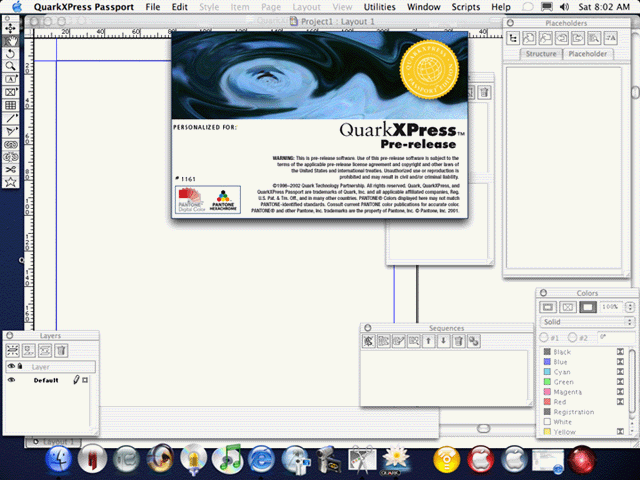Image resolution: width=640 pixels, height=480 pixels.
Task: Click the up-arrow icon in Sequences panel
Action: coord(429,341)
